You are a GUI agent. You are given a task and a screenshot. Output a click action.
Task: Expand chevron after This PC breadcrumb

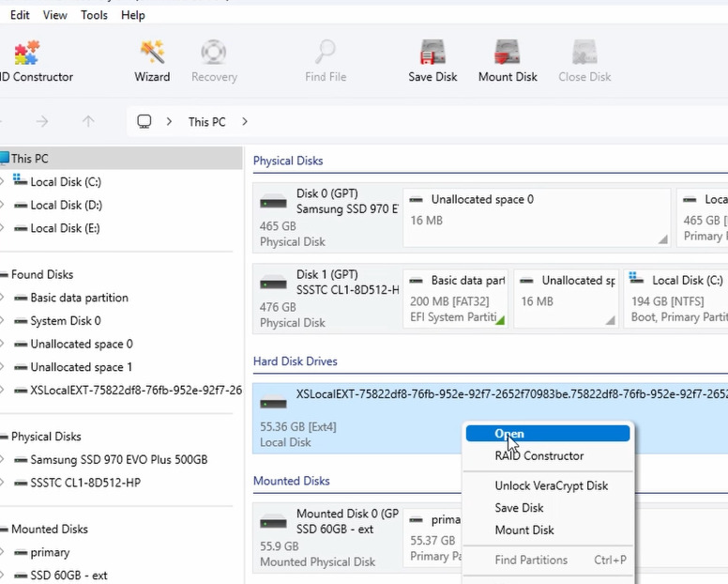[x=245, y=122]
